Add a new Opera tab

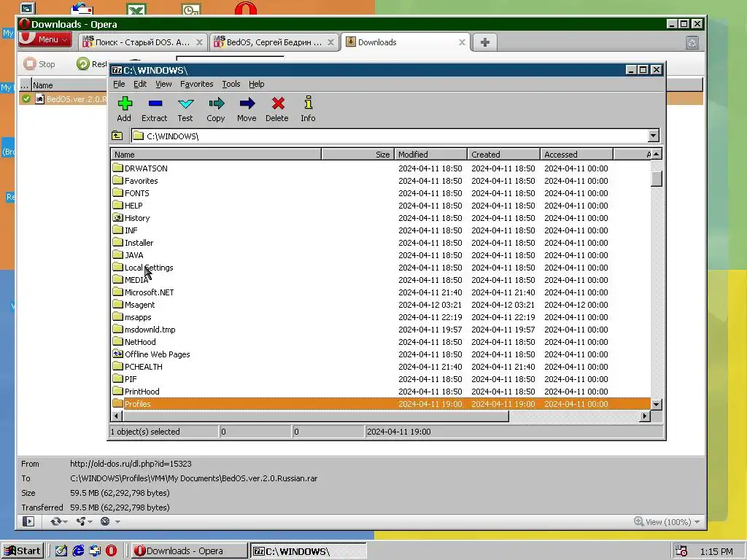coord(485,42)
